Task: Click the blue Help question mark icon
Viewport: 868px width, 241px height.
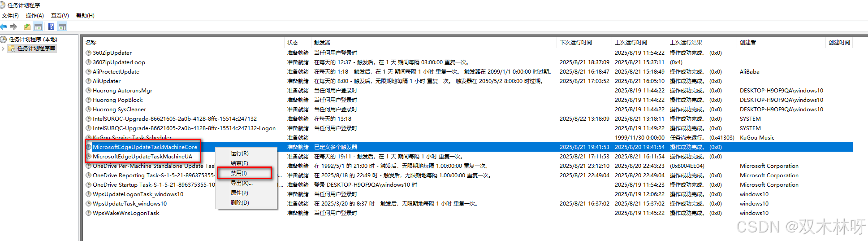Action: [x=52, y=27]
